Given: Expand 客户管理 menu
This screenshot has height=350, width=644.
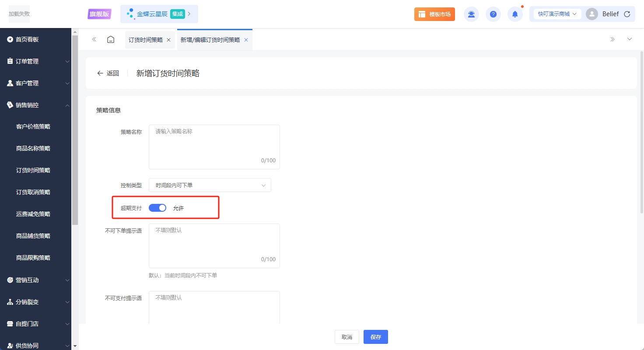Looking at the screenshot, I should pyautogui.click(x=67, y=83).
